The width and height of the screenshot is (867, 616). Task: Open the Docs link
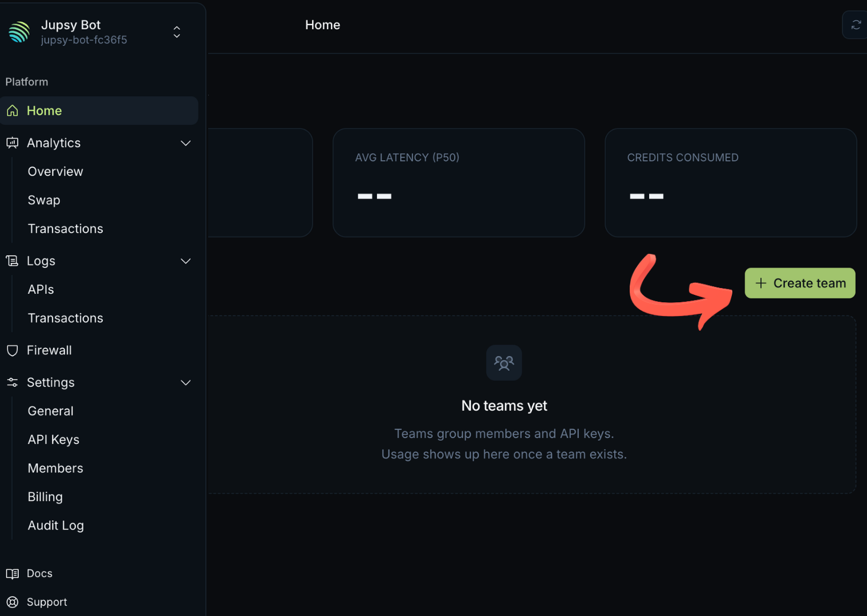coord(39,573)
